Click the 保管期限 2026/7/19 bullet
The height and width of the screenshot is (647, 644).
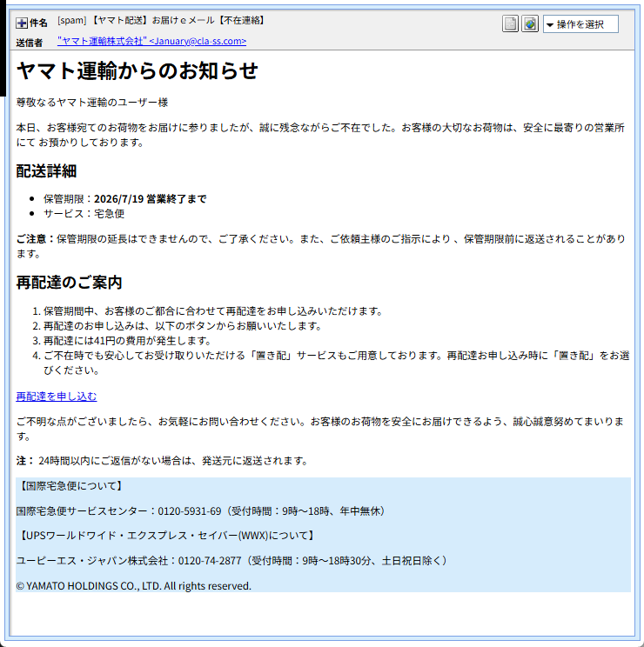point(125,199)
